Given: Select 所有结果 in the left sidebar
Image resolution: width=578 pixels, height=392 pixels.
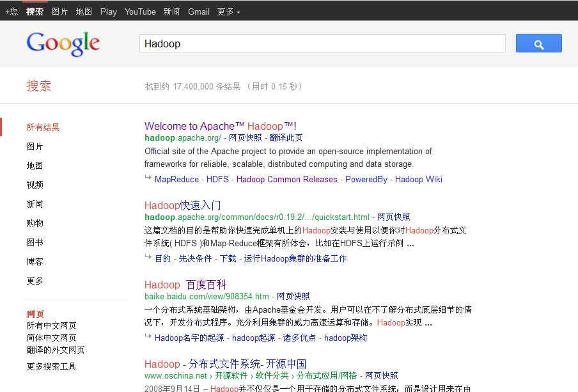Looking at the screenshot, I should tap(43, 127).
